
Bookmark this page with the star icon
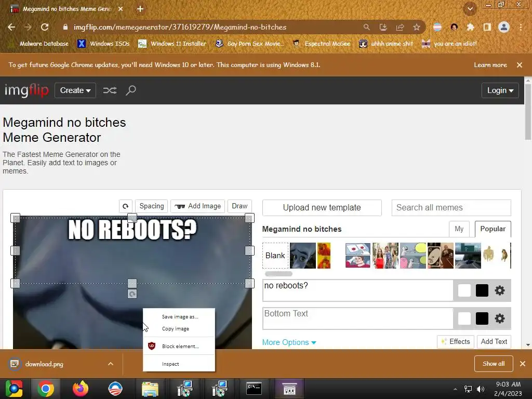(417, 27)
